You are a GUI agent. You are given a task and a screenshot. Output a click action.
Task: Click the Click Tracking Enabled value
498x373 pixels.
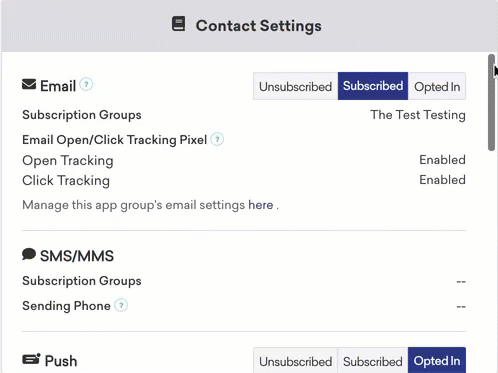(442, 180)
